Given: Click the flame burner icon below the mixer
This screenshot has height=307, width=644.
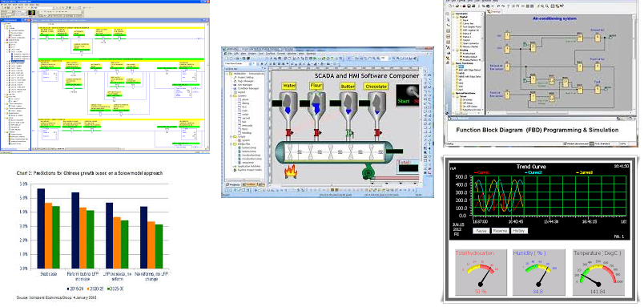Looking at the screenshot, I should coord(290,172).
